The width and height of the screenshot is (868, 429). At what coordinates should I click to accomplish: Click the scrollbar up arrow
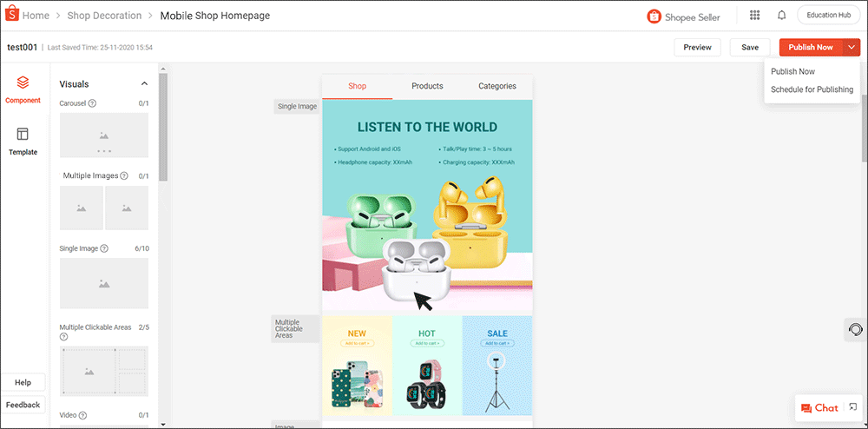pos(163,69)
